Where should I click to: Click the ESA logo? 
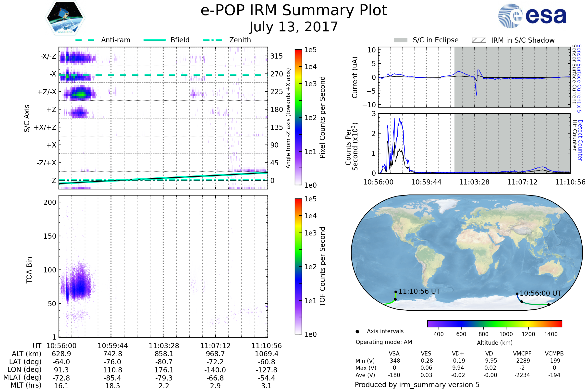pos(532,16)
